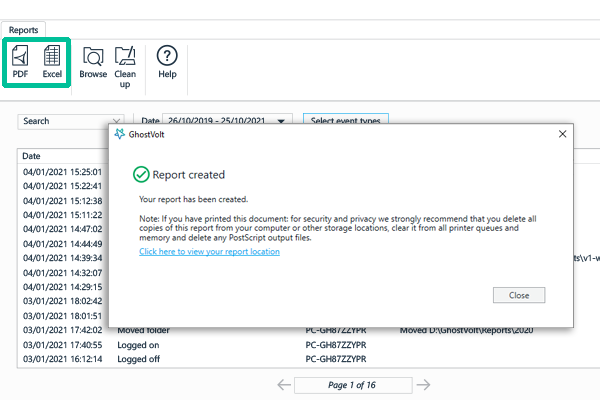
Task: Click the Select event types button
Action: pos(346,119)
